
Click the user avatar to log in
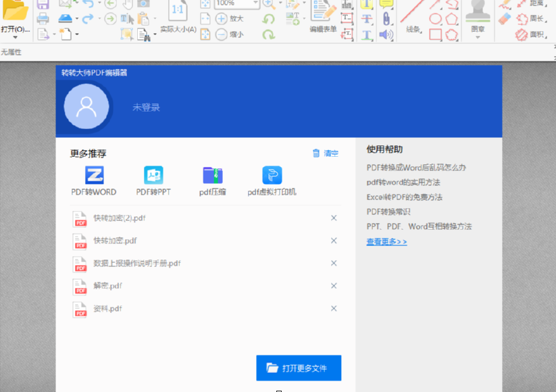point(86,107)
